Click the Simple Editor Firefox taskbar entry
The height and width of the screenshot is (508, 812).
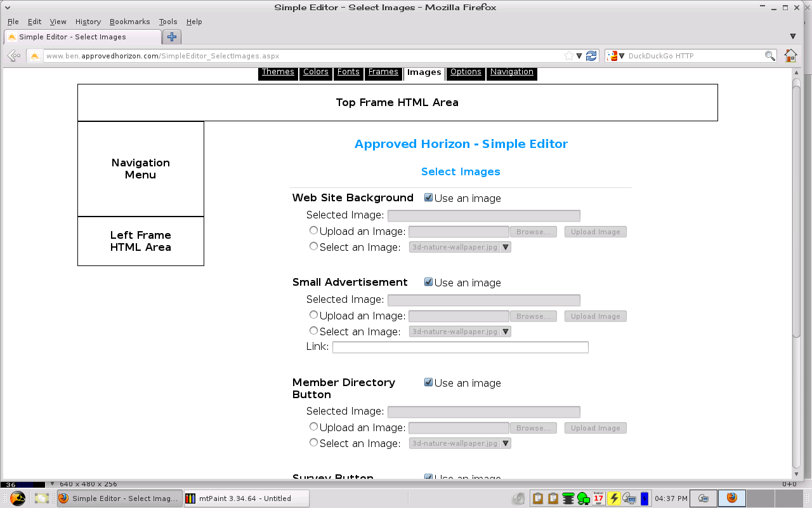pyautogui.click(x=119, y=498)
